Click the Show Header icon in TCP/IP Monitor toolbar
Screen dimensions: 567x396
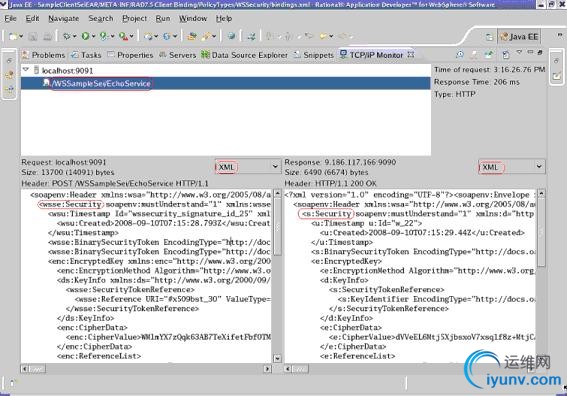506,55
